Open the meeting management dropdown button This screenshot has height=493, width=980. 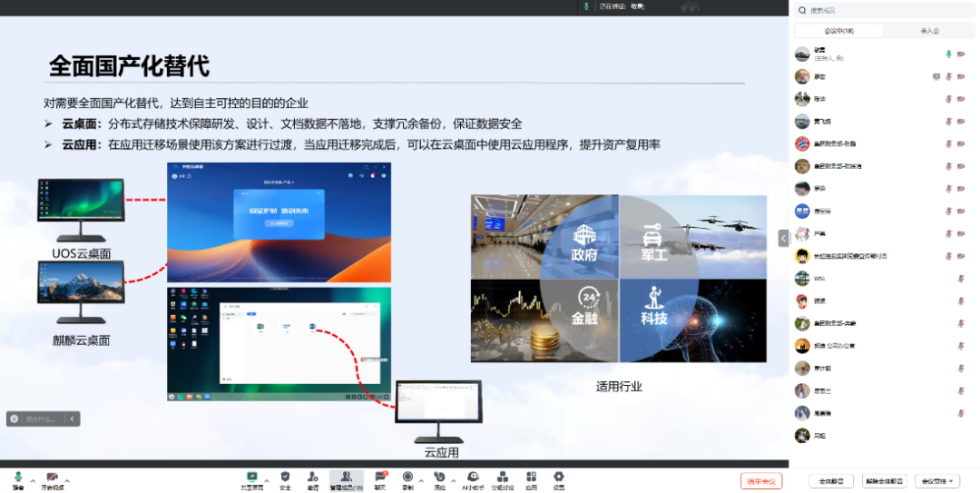(x=937, y=481)
